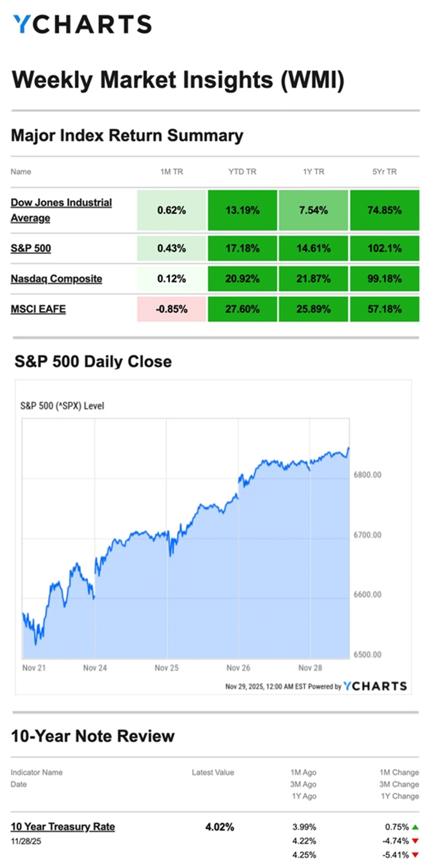Click the 1Y TR column header
The image size is (431, 868).
pyautogui.click(x=314, y=172)
